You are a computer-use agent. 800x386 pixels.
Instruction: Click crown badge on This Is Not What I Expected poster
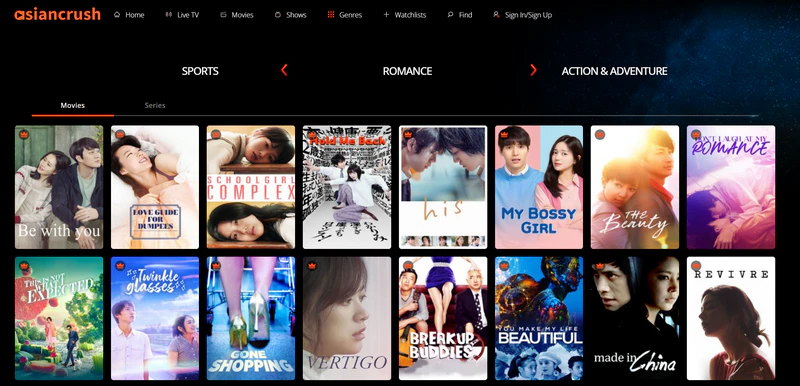point(24,266)
